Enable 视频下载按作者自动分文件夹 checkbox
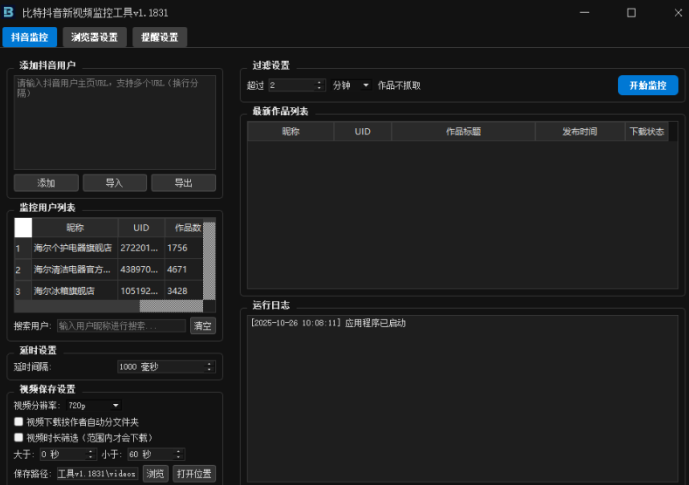Viewport: 689px width, 485px height. tap(18, 422)
